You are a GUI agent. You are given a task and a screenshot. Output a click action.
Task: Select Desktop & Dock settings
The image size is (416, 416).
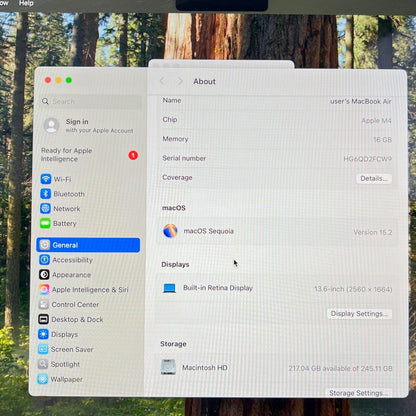[x=88, y=319]
